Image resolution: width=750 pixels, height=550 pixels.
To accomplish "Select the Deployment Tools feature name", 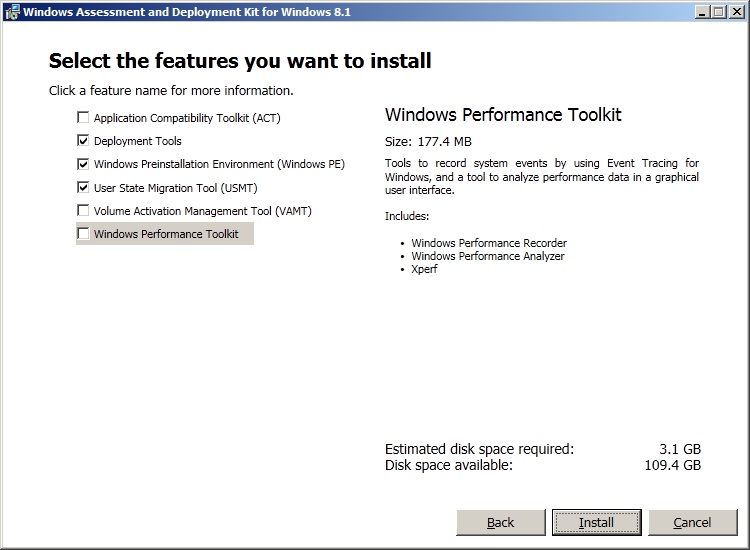I will tap(138, 141).
